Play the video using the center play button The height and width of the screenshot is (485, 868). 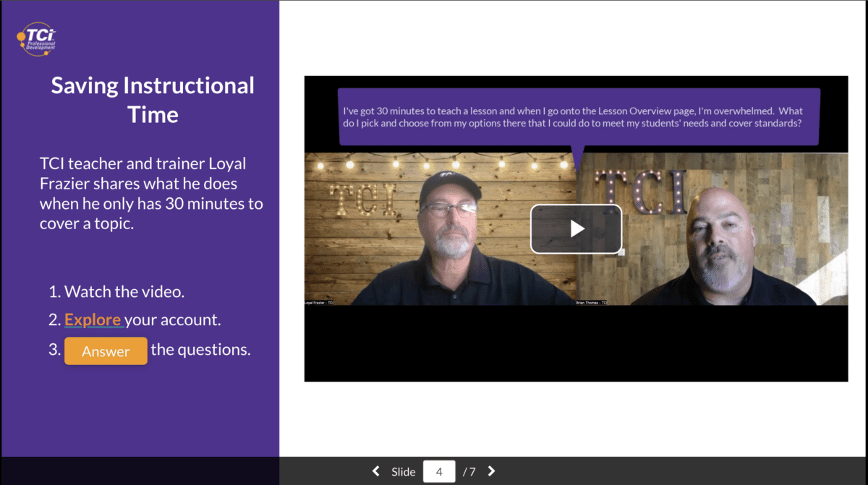576,229
